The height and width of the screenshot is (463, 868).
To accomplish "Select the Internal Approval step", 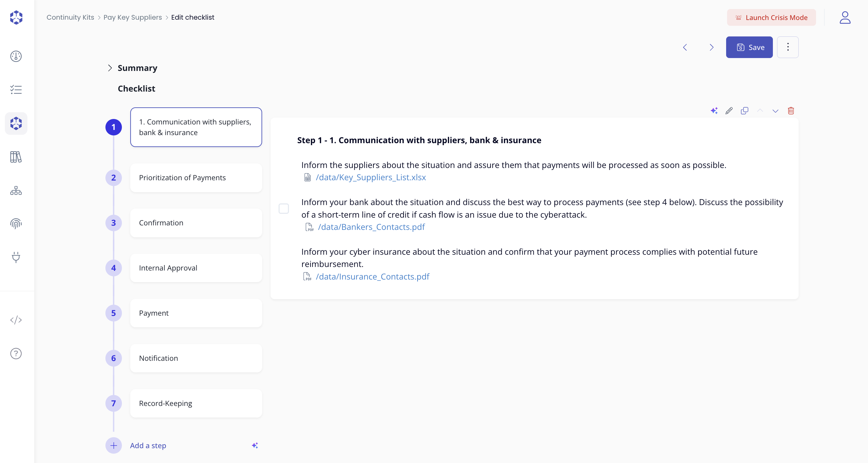I will [196, 268].
